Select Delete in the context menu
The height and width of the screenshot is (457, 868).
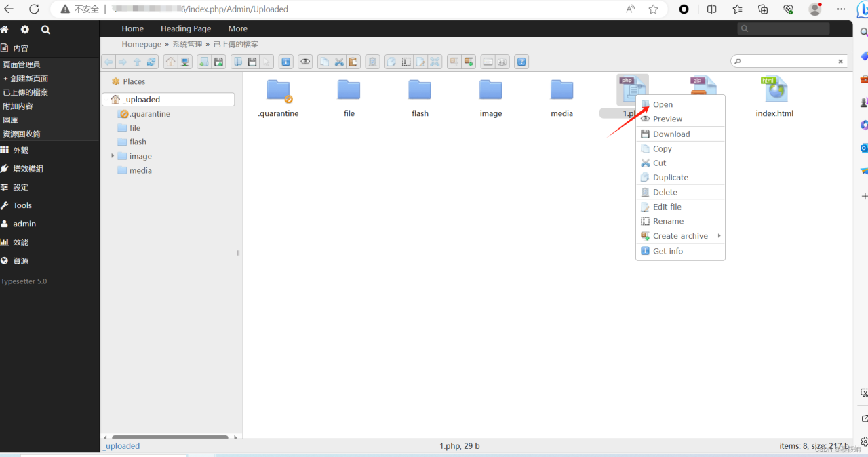tap(665, 192)
